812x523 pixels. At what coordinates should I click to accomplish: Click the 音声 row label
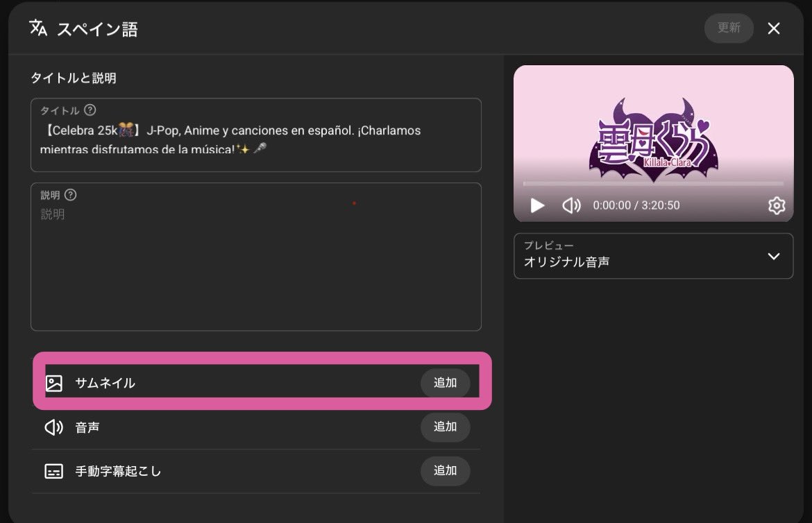[x=87, y=428]
